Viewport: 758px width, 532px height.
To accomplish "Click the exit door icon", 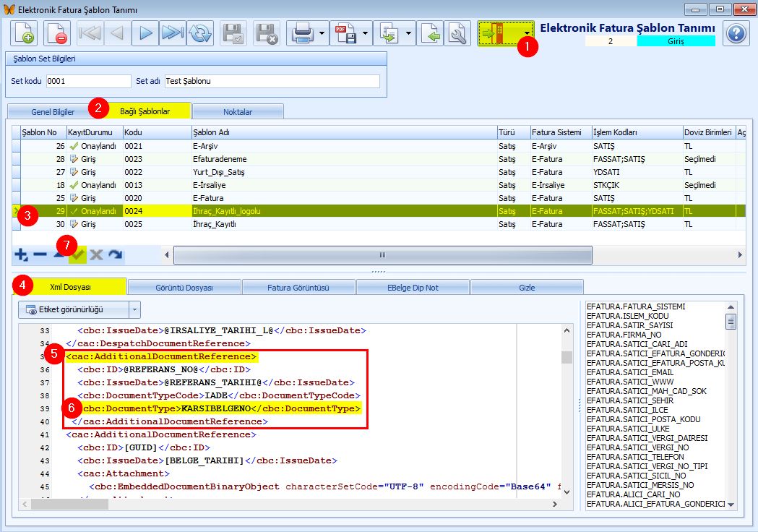I will (494, 33).
